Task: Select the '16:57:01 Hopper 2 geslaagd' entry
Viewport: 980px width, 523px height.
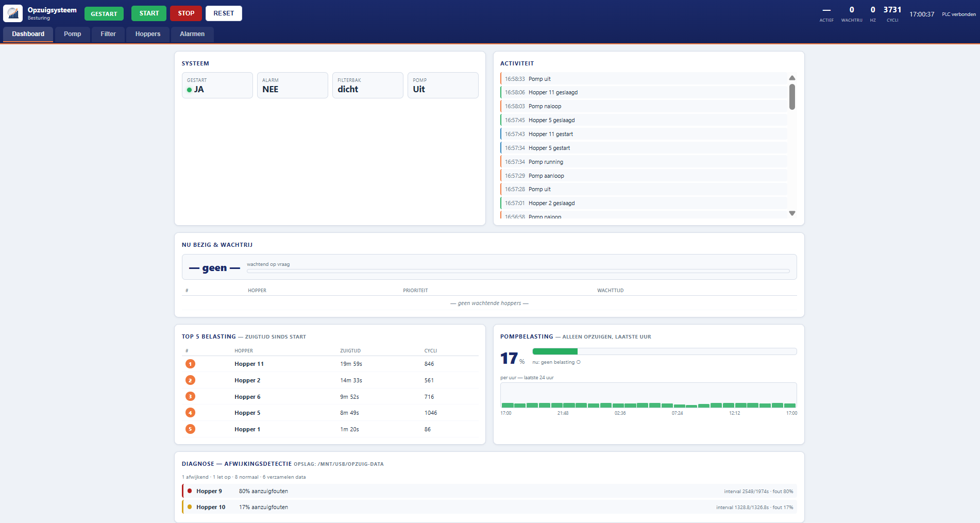Action: point(644,203)
